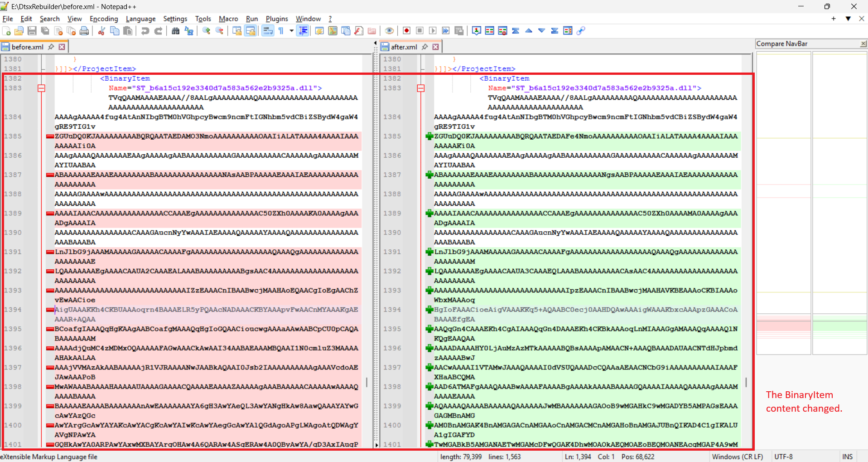Click the Compare toolbar icon

tap(489, 31)
